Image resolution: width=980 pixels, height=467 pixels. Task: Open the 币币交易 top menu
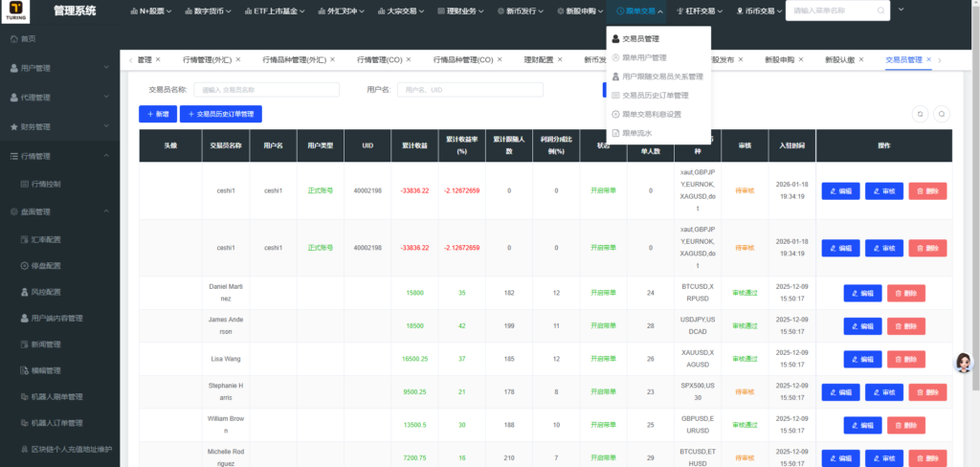(x=759, y=11)
